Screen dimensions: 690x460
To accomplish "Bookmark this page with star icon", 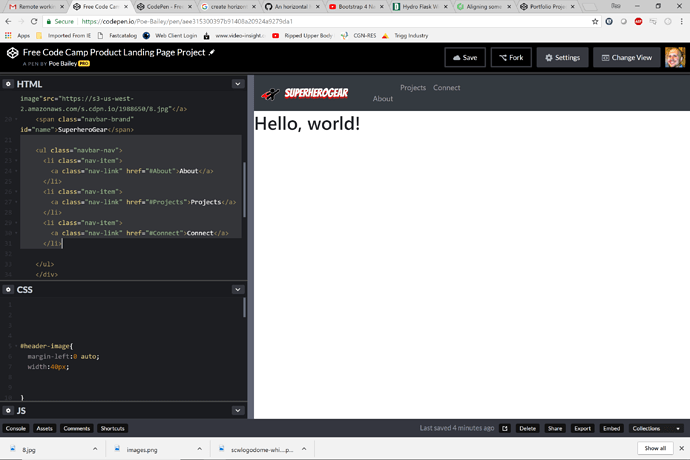I will pos(595,21).
